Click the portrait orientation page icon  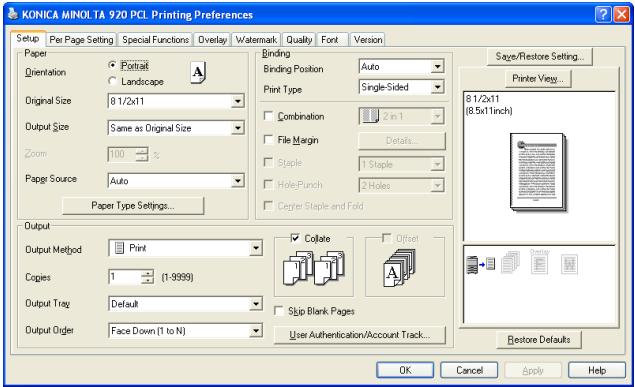pyautogui.click(x=198, y=72)
